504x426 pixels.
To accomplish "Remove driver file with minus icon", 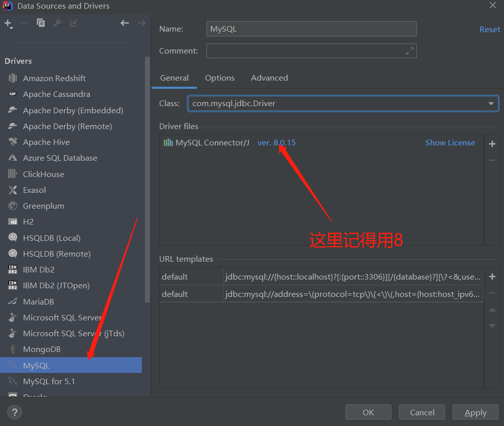I will 492,160.
